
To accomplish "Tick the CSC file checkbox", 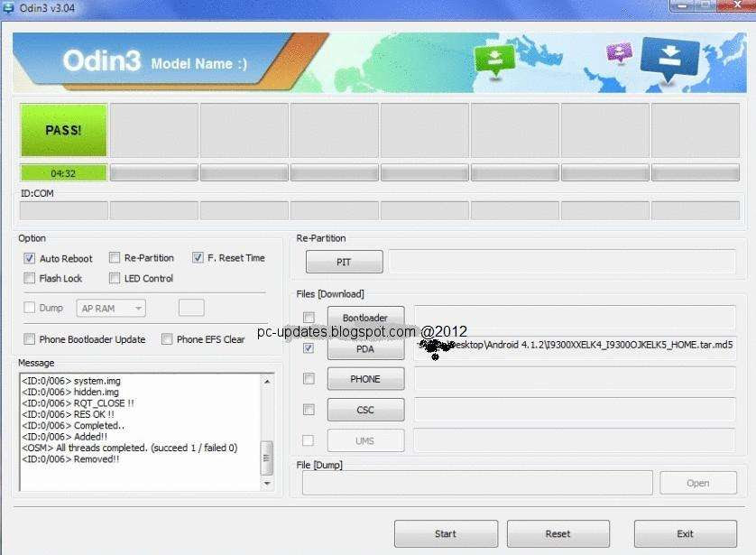I will pos(309,410).
